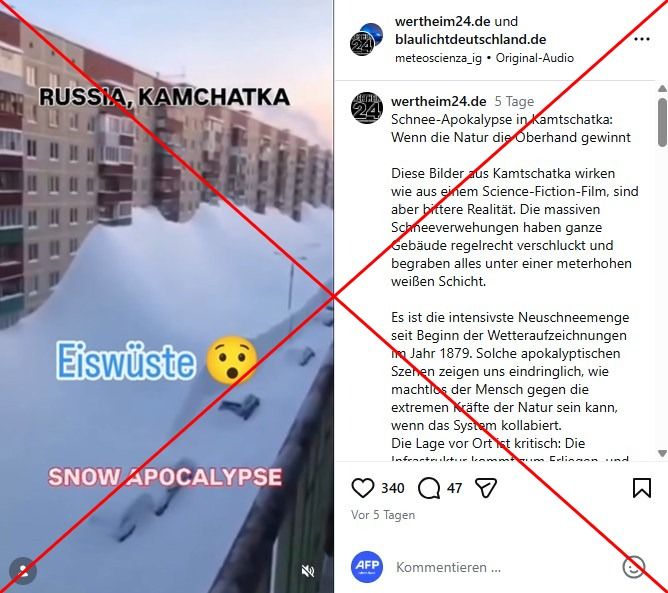Open the emoji picker smiley icon
The width and height of the screenshot is (668, 593).
633,567
